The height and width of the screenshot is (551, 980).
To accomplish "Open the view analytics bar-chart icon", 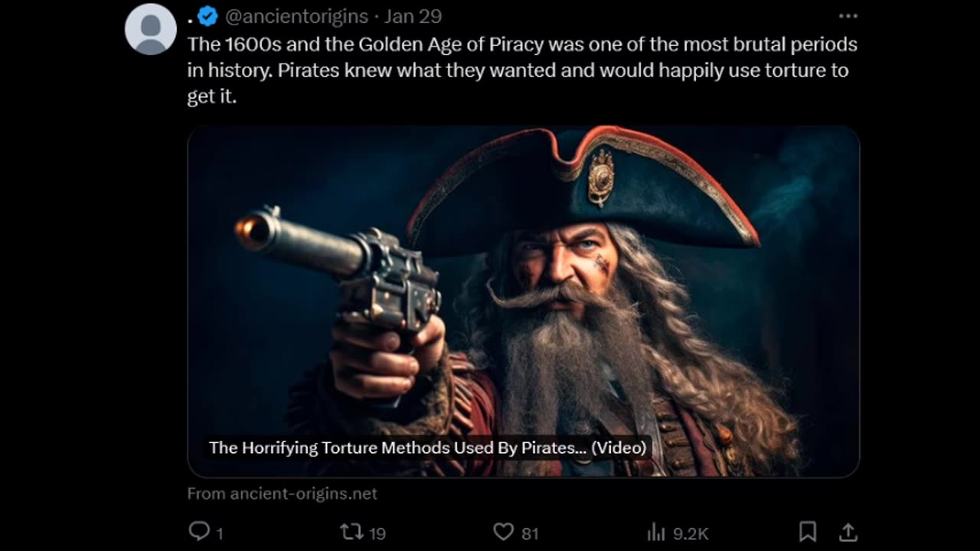I will click(656, 532).
